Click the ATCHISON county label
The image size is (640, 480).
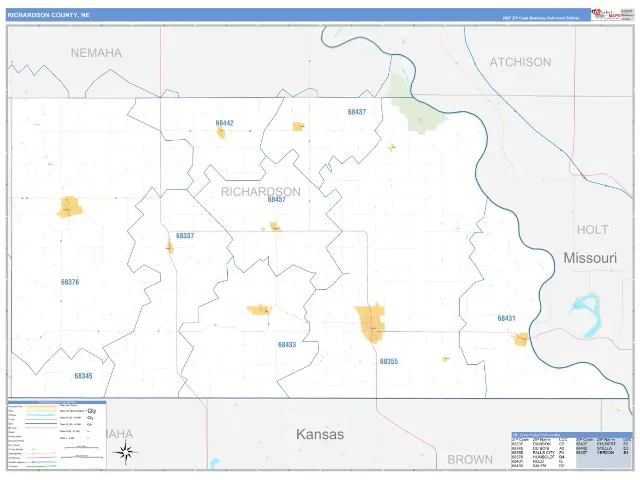pyautogui.click(x=520, y=62)
